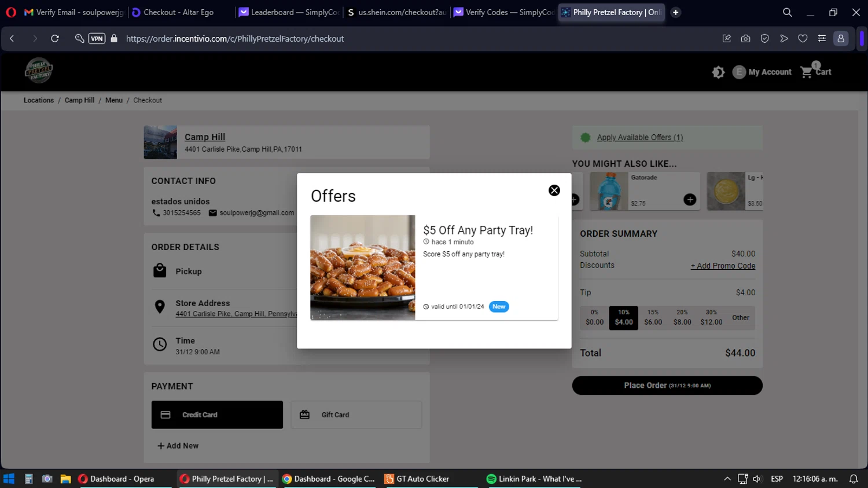Image resolution: width=868 pixels, height=488 pixels.
Task: Click the shield privacy icon in toolbar
Action: coord(764,39)
